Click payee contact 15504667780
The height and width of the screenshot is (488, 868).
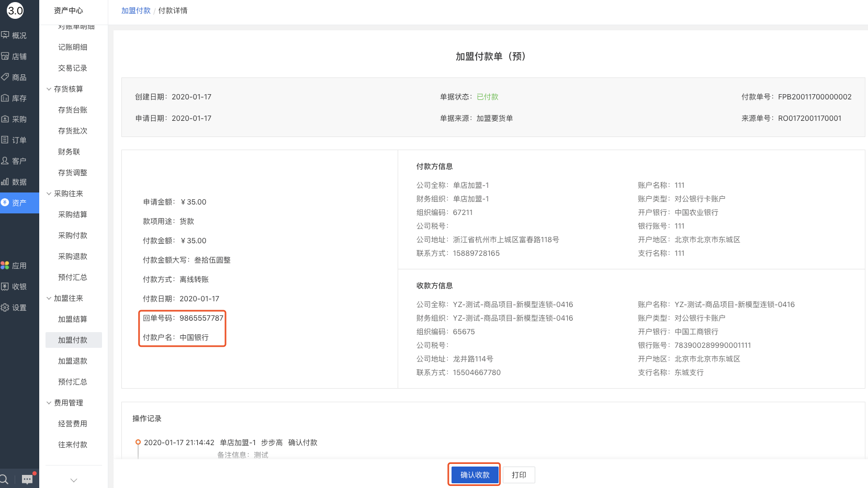point(477,372)
